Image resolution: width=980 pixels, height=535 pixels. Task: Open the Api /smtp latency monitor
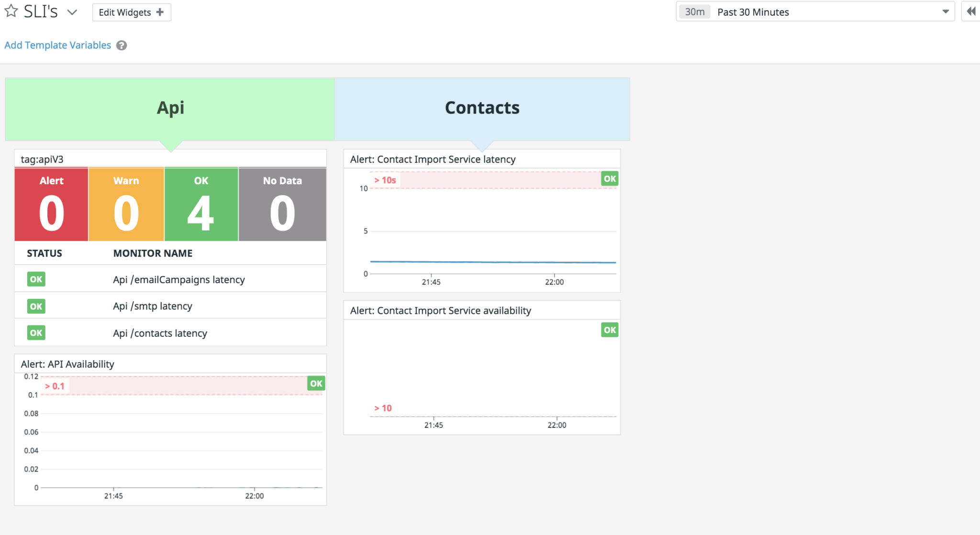(x=153, y=306)
